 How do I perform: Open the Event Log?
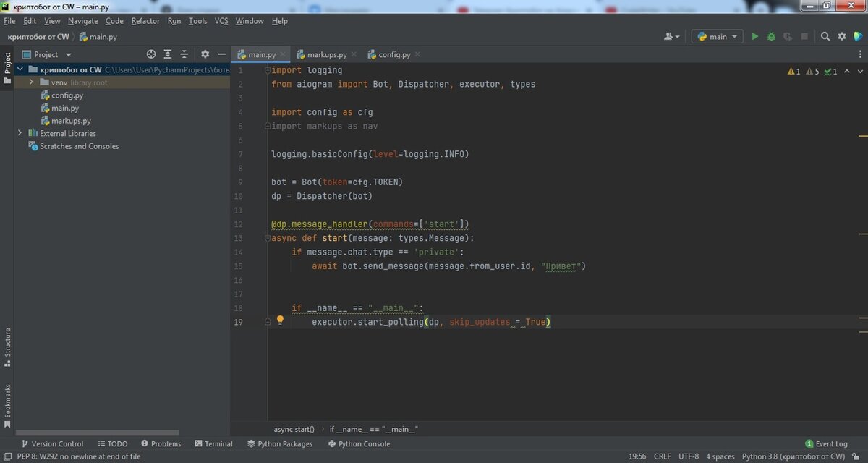[x=826, y=443]
